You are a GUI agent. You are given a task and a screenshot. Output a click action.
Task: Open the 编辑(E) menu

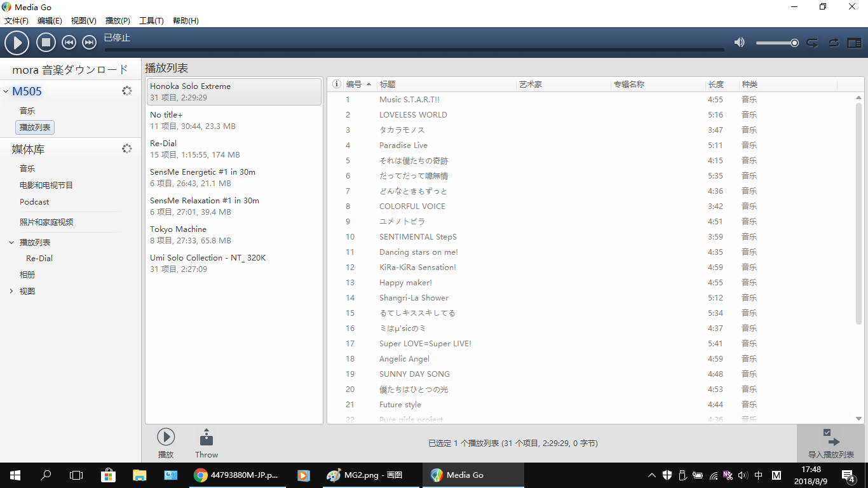[50, 20]
